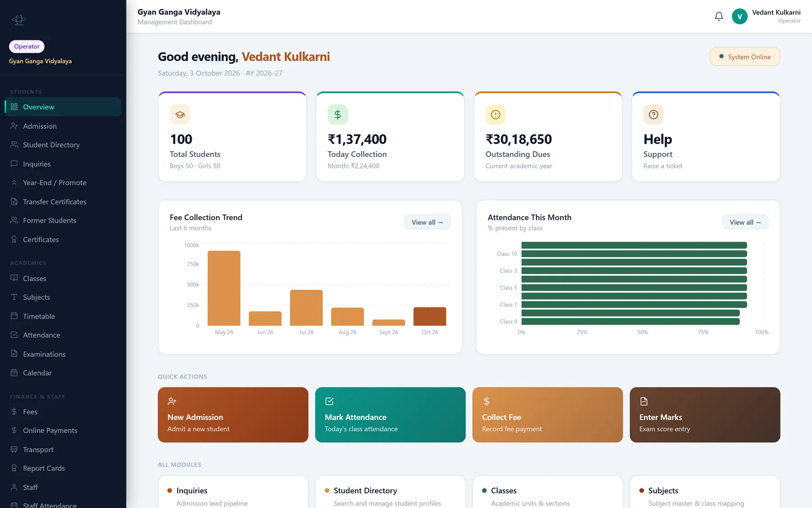Click the Class 9 attendance bar

[631, 322]
